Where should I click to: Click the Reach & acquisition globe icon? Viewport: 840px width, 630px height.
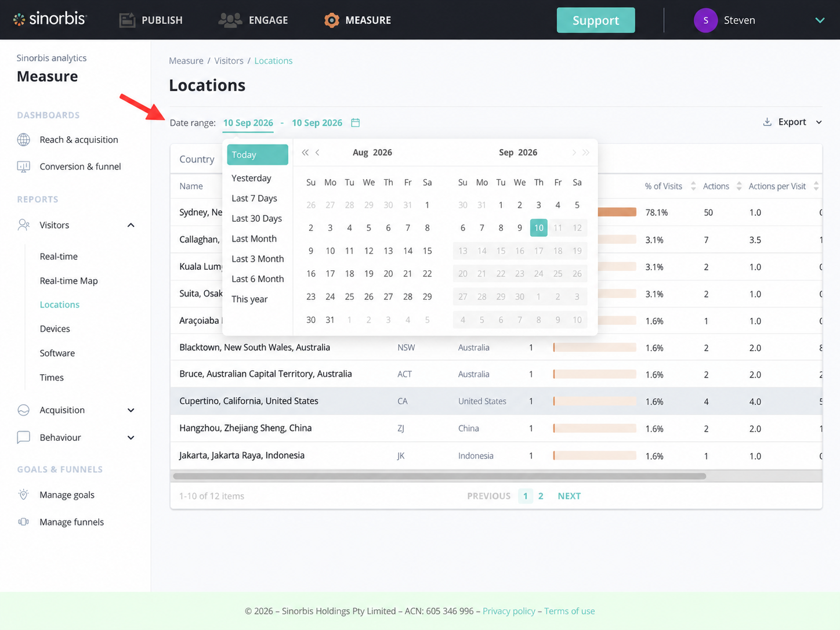pyautogui.click(x=24, y=140)
